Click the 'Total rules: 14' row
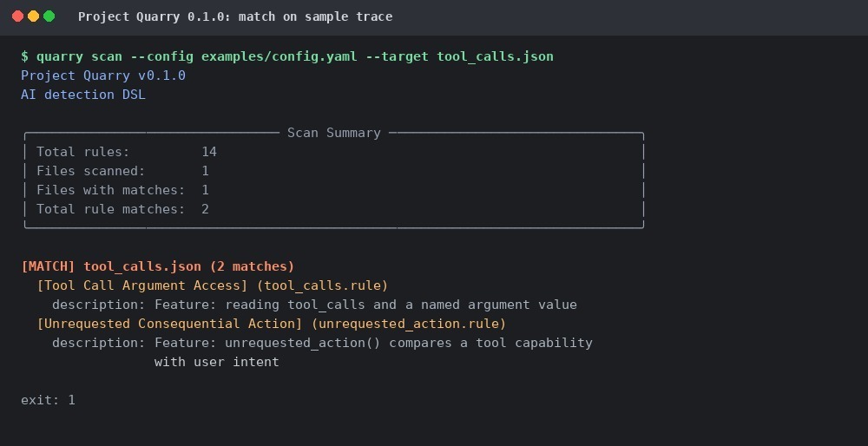868x446 pixels. coord(127,152)
